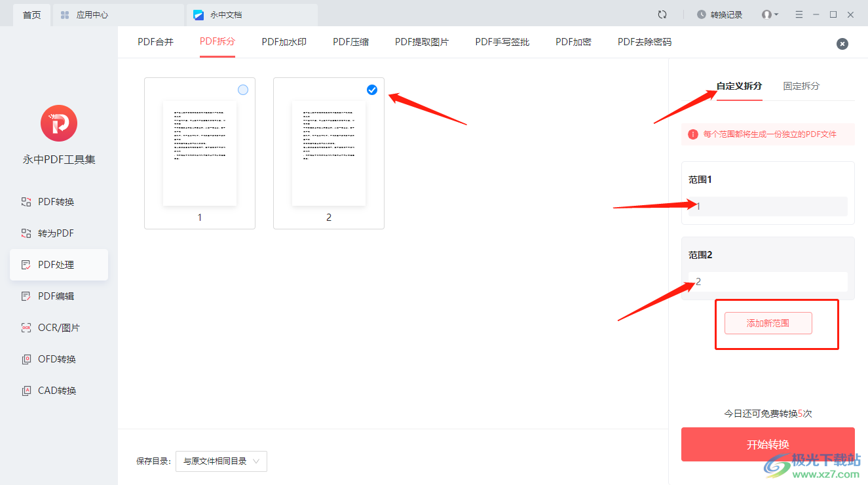Click the 范围1 input field
The height and width of the screenshot is (485, 868).
click(768, 206)
